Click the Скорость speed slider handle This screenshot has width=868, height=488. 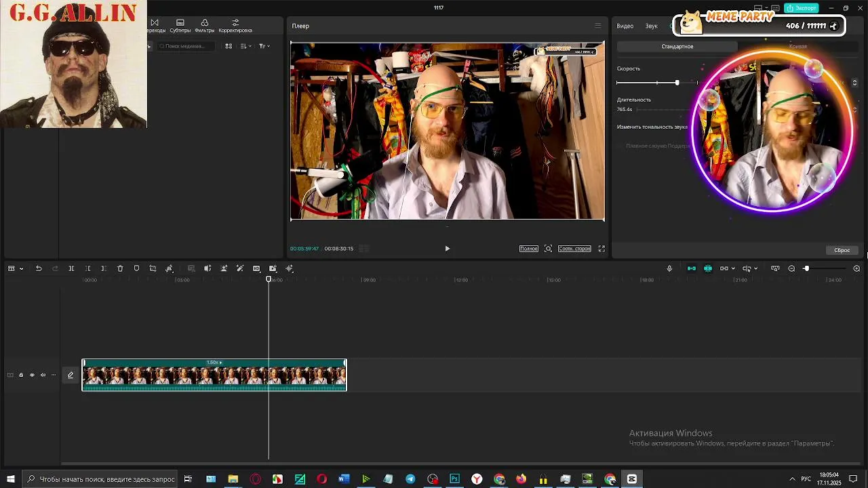[677, 83]
